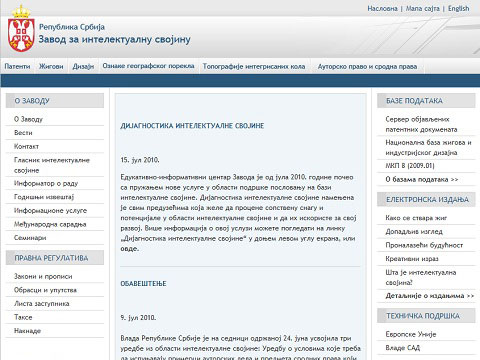Open Семинари sidebar link
Viewport: 480px width, 360px height.
(x=30, y=238)
